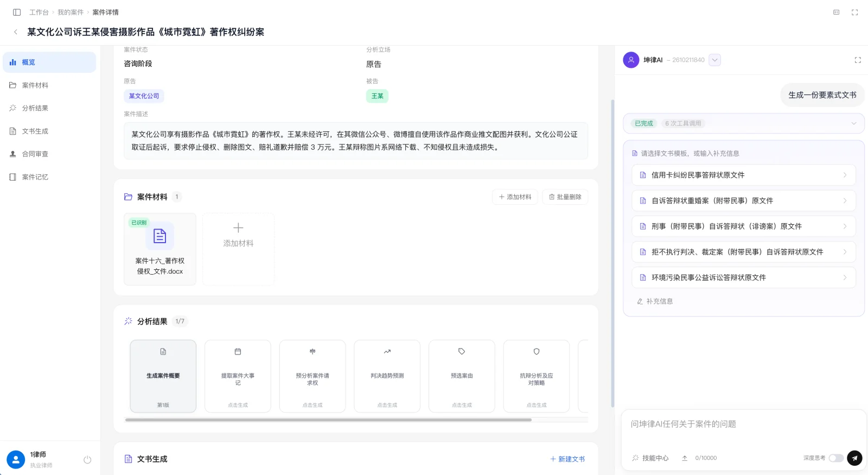The width and height of the screenshot is (868, 475).
Task: Click the send message arrow button
Action: click(854, 458)
